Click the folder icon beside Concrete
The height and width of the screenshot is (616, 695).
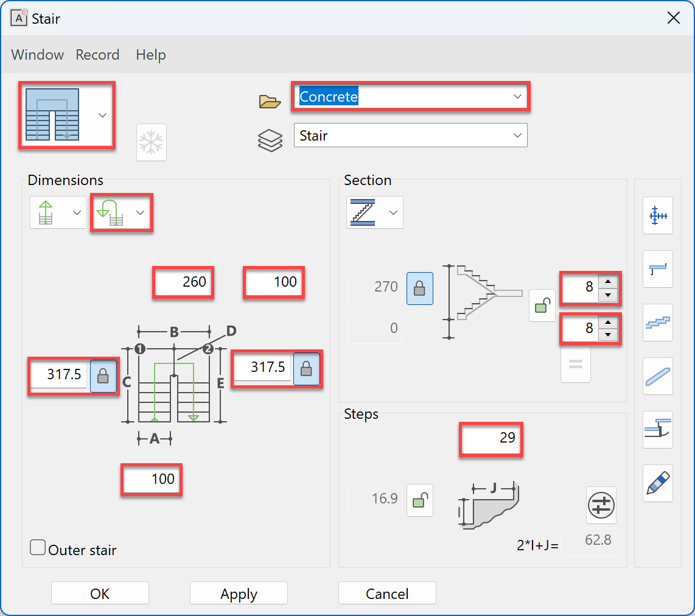(270, 102)
